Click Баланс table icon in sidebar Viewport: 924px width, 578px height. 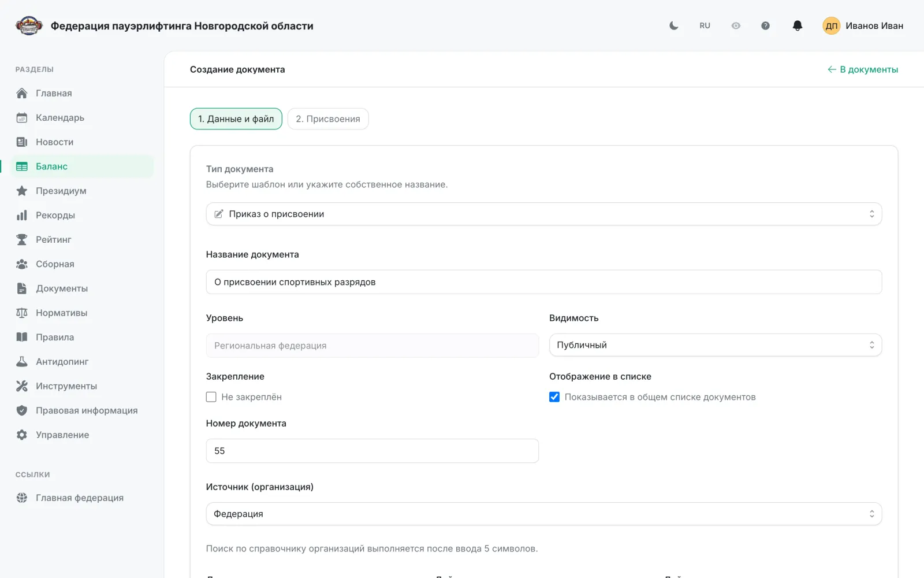(x=22, y=166)
